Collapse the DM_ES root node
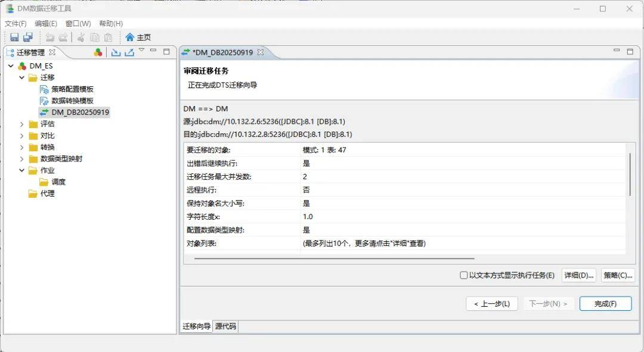Screen dimensions: 644x352 click(x=11, y=66)
